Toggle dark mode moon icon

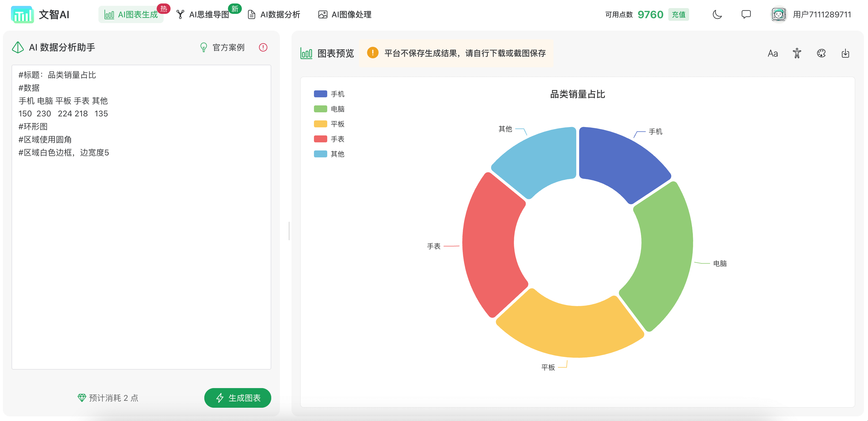pyautogui.click(x=717, y=14)
